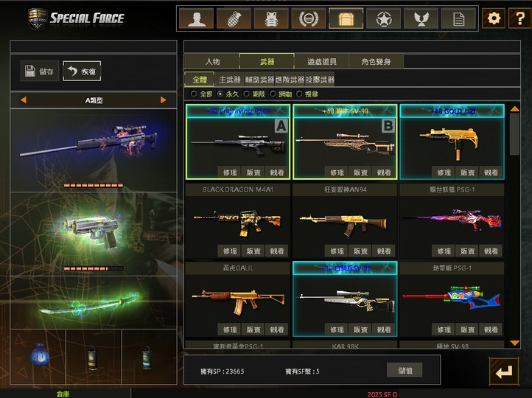Select the yellow-banded grenade slot
The height and width of the screenshot is (398, 532).
click(92, 357)
